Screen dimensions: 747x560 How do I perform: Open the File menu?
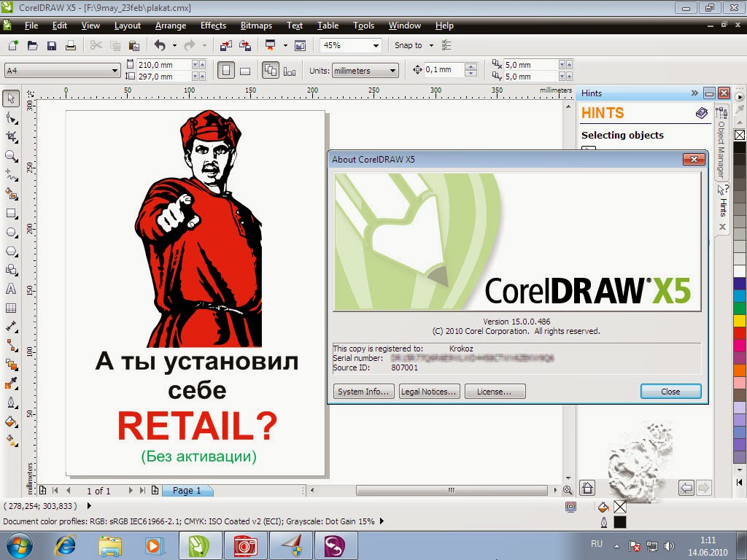point(31,26)
